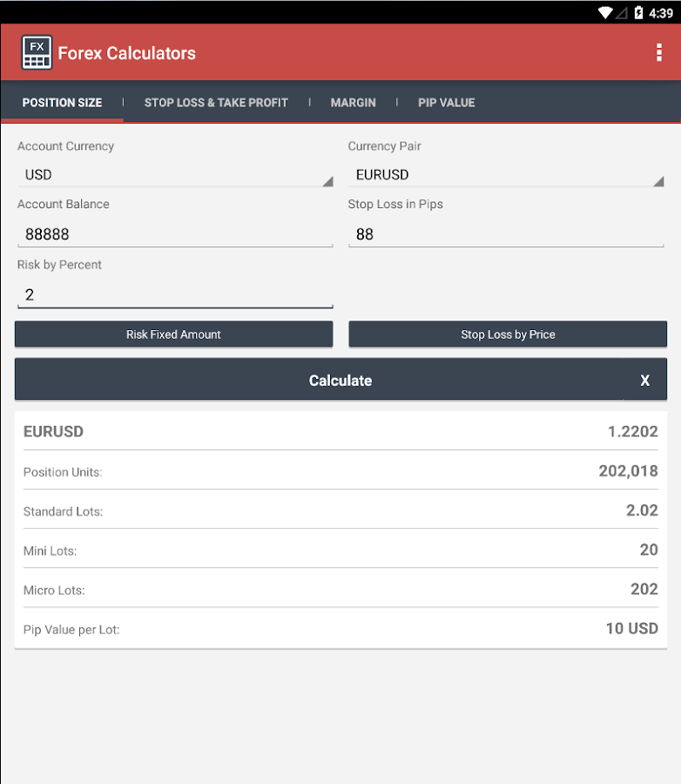Tap the X clear button beside Calculate

tap(644, 381)
